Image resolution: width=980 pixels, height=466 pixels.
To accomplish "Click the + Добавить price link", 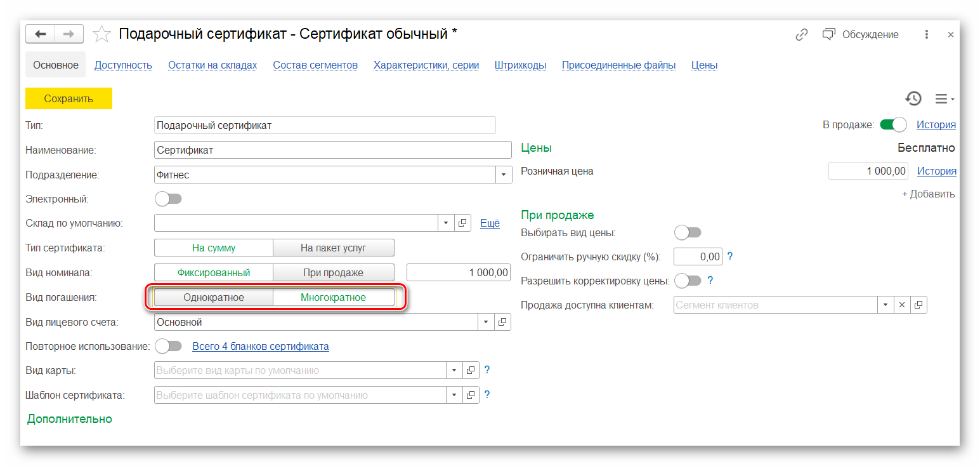I will (x=929, y=194).
